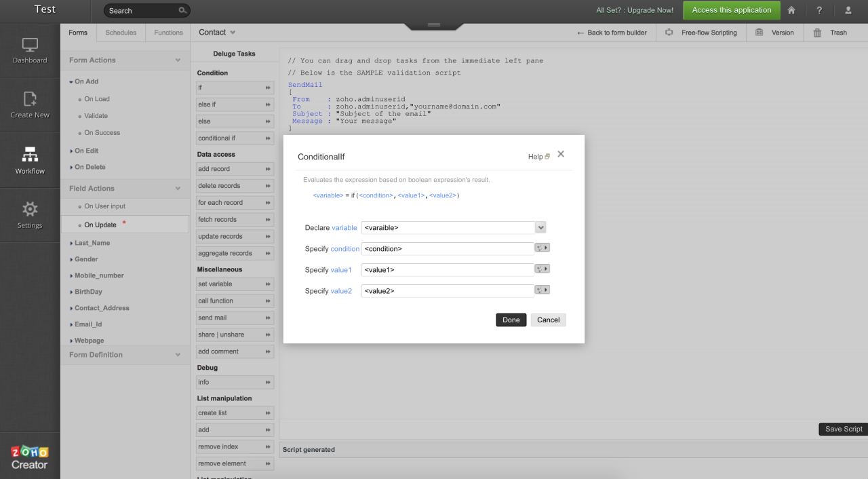Viewport: 868px width, 479px height.
Task: Open the help question mark icon
Action: [x=819, y=10]
